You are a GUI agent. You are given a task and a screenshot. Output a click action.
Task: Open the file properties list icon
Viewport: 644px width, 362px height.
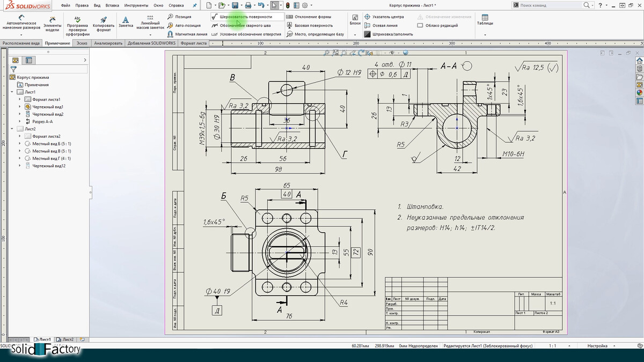coord(296,5)
